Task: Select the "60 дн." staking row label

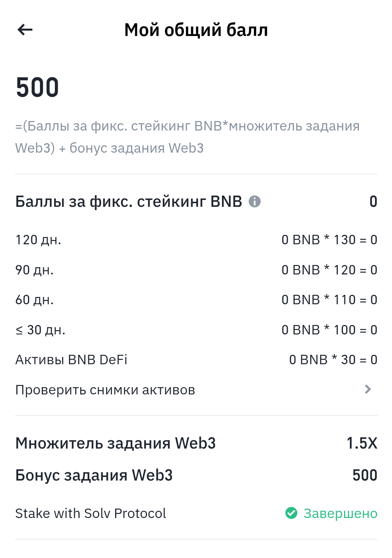Action: (35, 300)
